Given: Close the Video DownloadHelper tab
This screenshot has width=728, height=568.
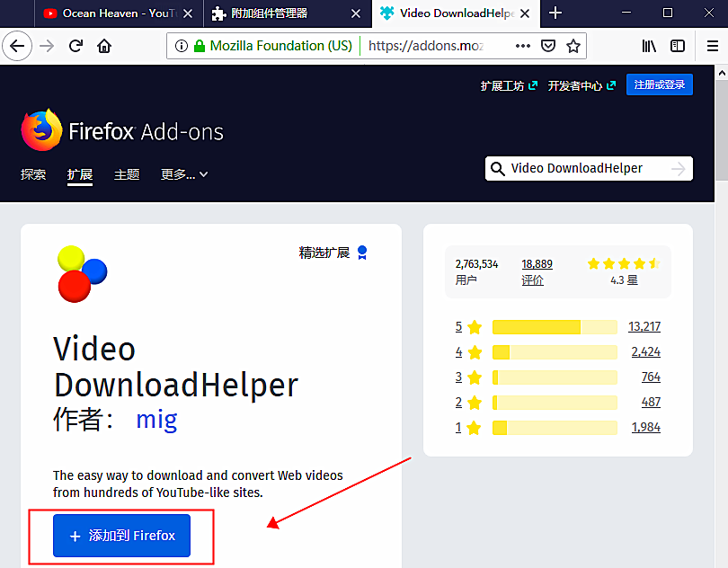Looking at the screenshot, I should click(x=525, y=13).
